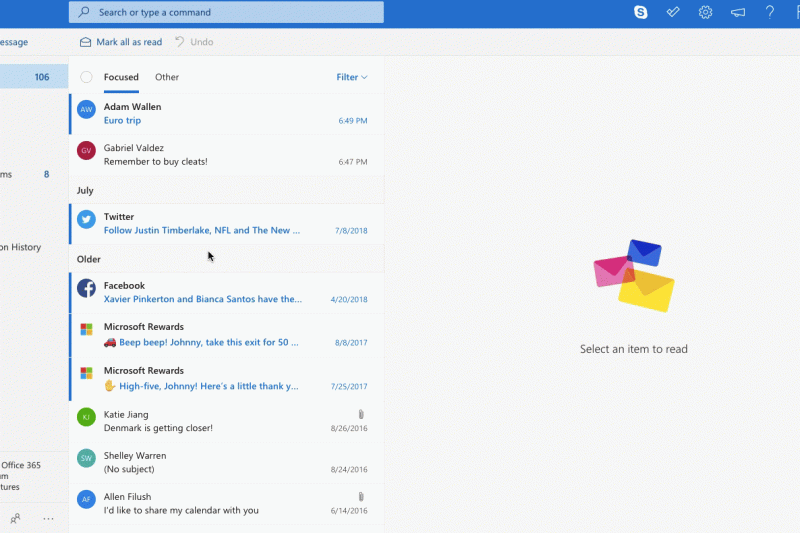Toggle the select-all circle checkbox
Viewport: 800px width, 533px height.
coord(86,77)
